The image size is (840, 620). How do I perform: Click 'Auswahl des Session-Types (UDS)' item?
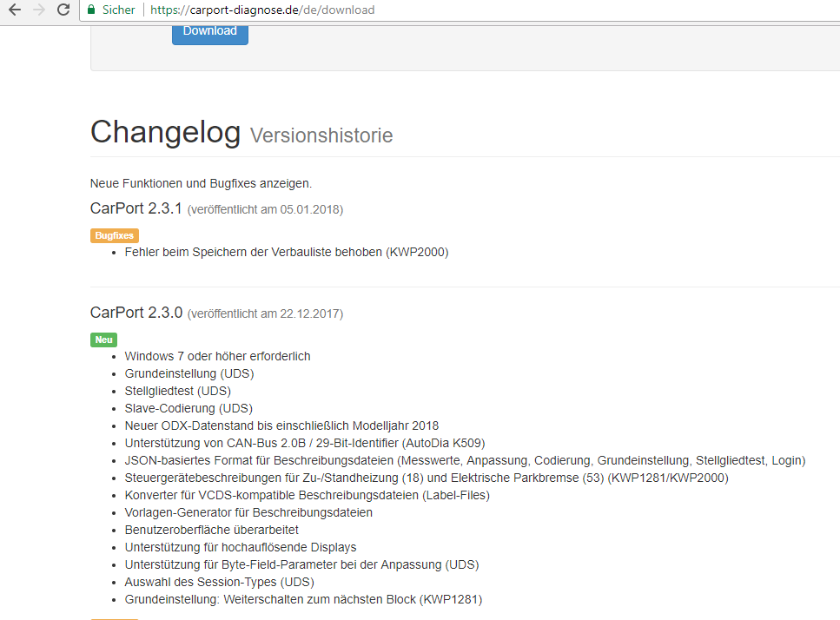219,582
